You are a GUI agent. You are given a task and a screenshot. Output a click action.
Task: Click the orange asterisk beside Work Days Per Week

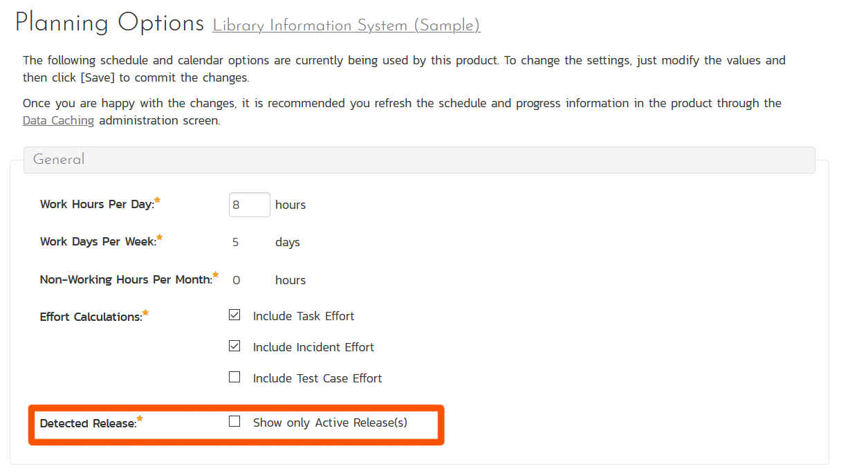tap(160, 238)
